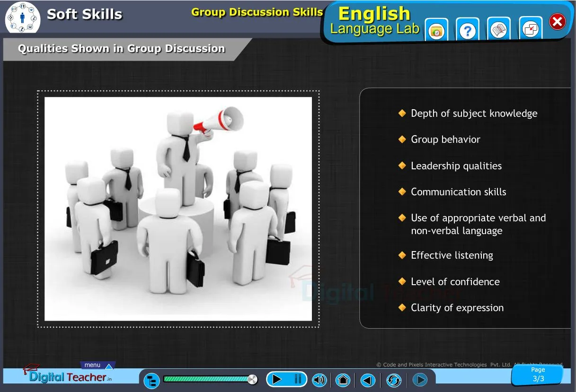Click the striped green progress track
Screen dimensions: 576x392
pyautogui.click(x=205, y=379)
